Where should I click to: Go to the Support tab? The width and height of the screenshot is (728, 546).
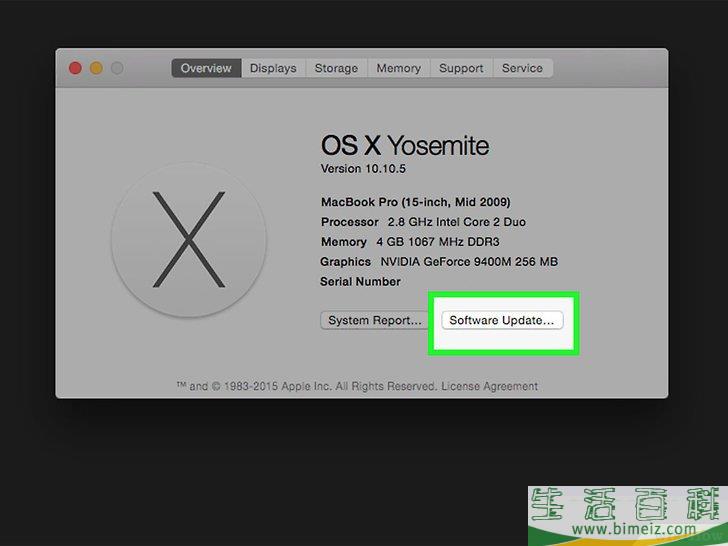click(x=461, y=68)
